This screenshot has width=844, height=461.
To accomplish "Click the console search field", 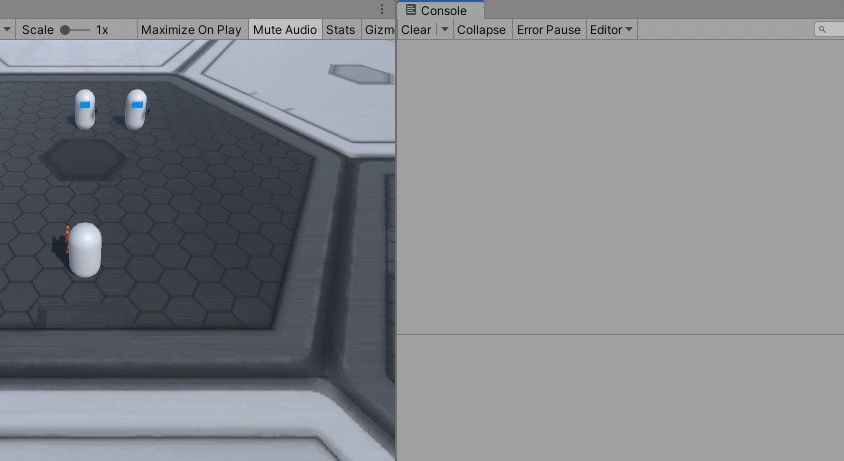I will pyautogui.click(x=829, y=30).
